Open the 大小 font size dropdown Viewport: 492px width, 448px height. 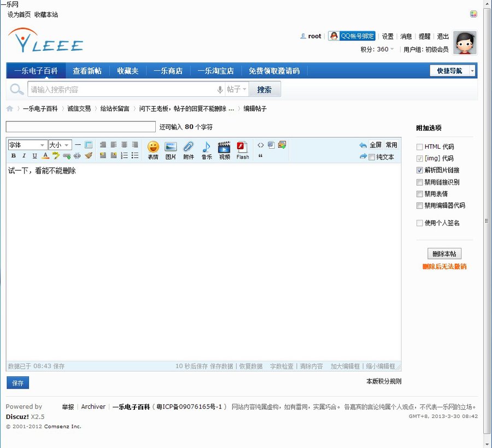pos(60,144)
